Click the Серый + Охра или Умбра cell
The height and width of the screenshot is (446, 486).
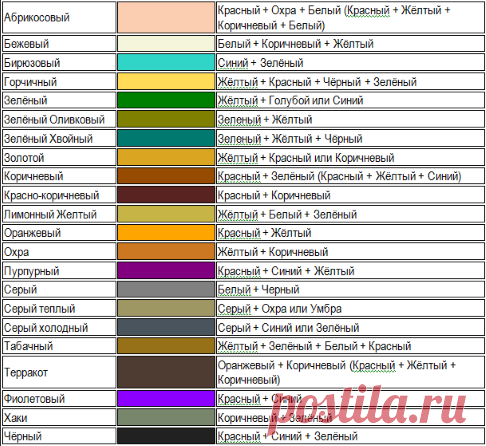coord(350,308)
